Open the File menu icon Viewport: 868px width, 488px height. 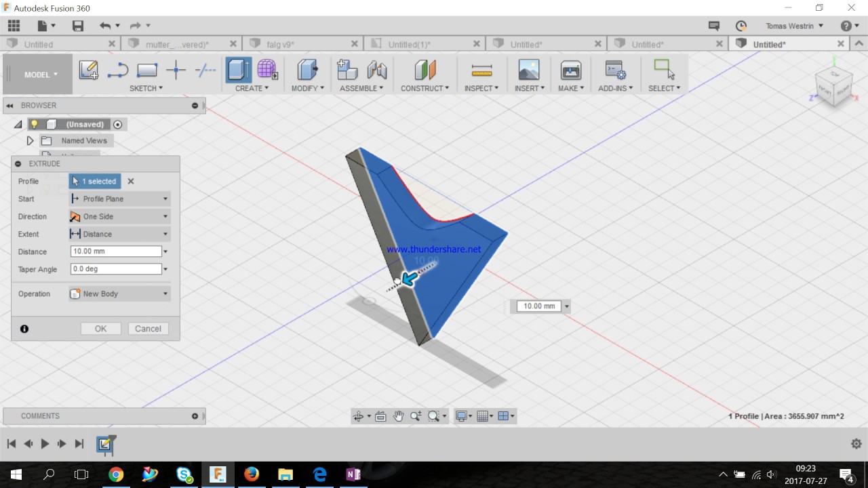(x=45, y=26)
